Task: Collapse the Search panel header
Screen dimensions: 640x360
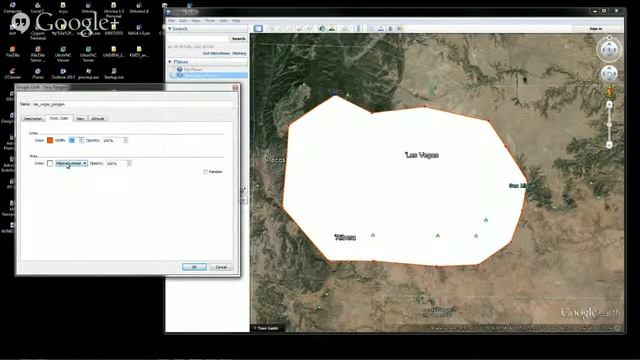Action: (207, 29)
